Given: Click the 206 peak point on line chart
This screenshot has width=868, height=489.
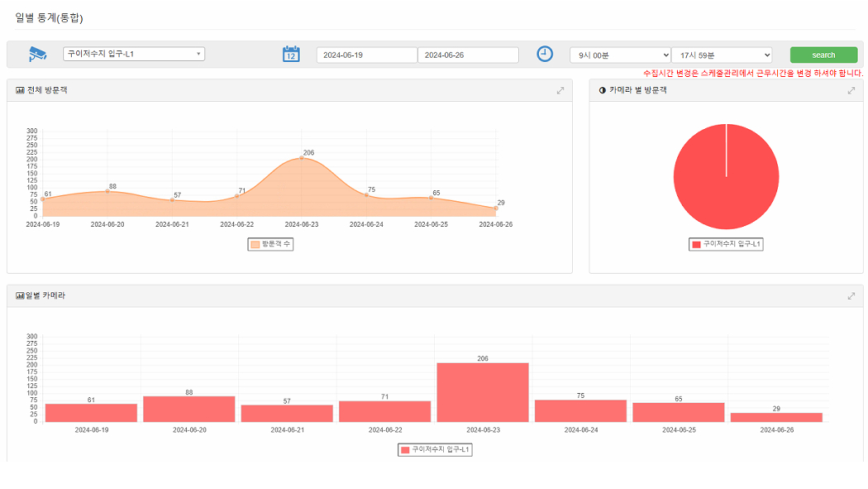Looking at the screenshot, I should [x=302, y=158].
